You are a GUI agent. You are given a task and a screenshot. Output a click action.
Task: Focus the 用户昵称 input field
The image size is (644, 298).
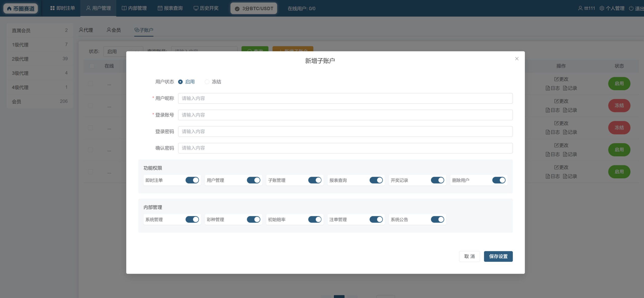click(345, 98)
